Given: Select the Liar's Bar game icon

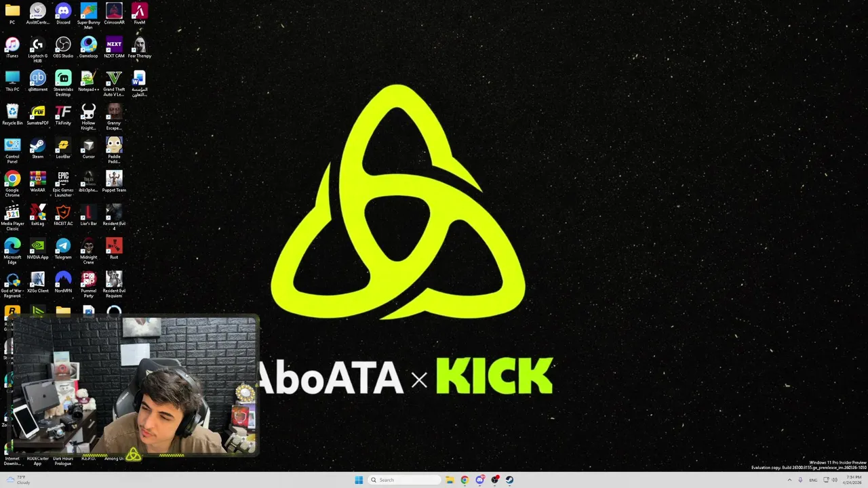Looking at the screenshot, I should point(88,215).
